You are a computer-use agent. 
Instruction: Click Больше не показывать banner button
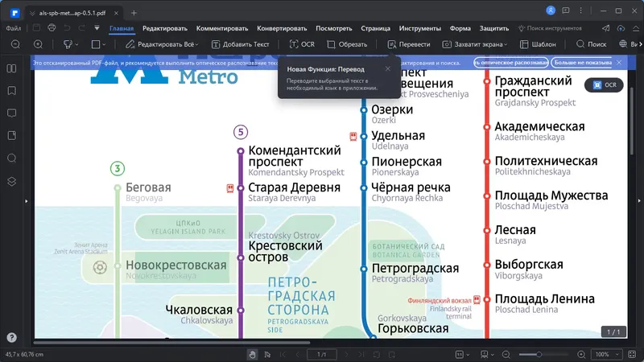[x=582, y=63]
